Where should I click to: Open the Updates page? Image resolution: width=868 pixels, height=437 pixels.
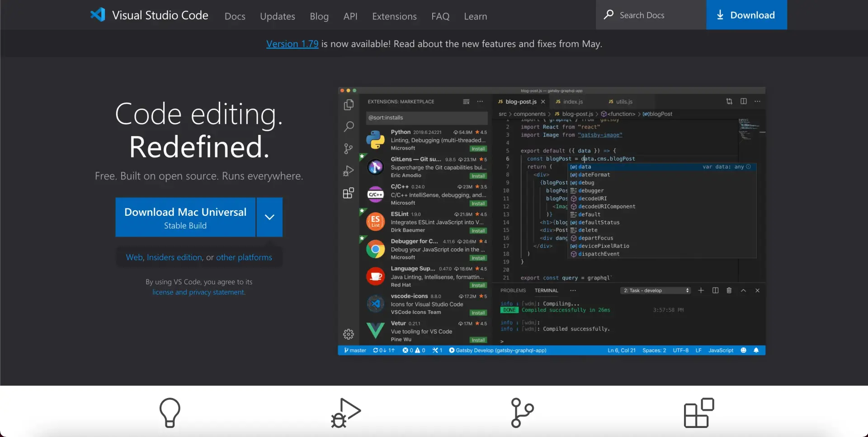pyautogui.click(x=277, y=16)
